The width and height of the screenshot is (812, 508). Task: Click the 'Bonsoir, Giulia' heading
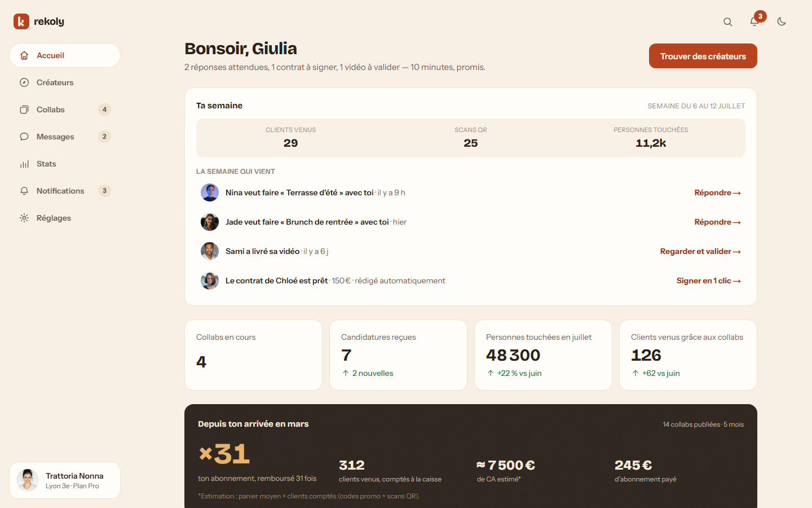coord(241,49)
